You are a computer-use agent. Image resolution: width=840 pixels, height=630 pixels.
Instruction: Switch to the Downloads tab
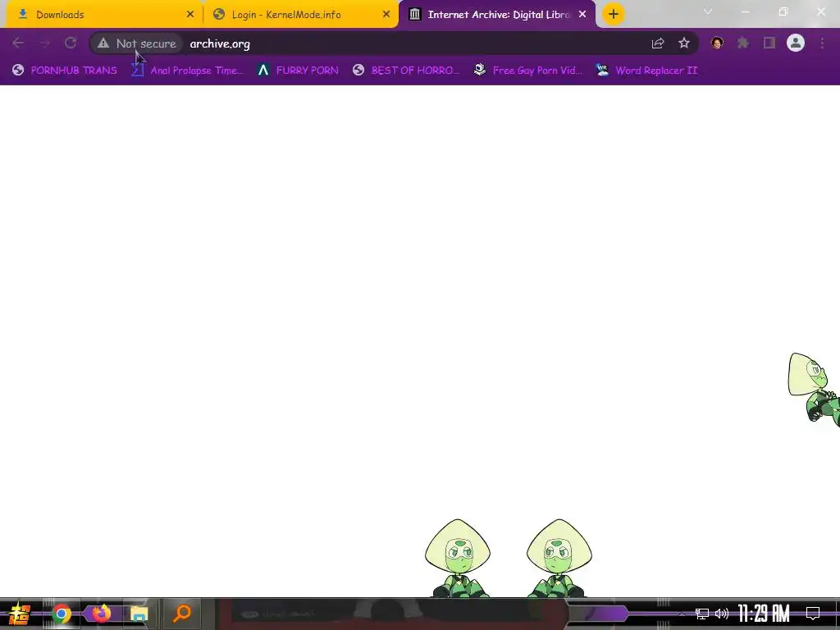(x=104, y=15)
